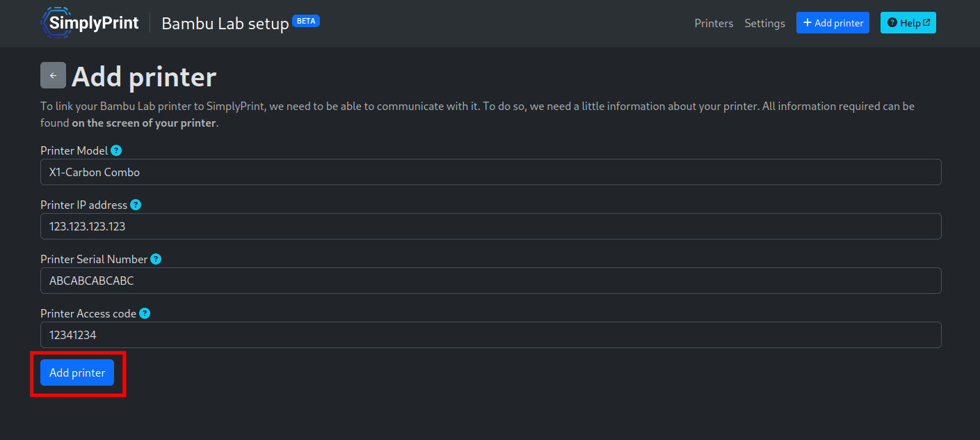Click the Help question mark icon
980x440 pixels.
(892, 23)
